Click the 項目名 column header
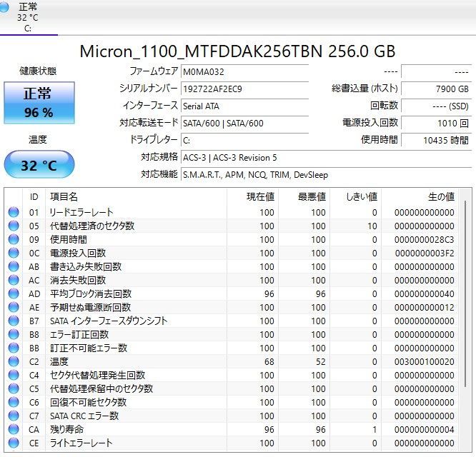Viewport: 476px width, 457px height. 136,197
